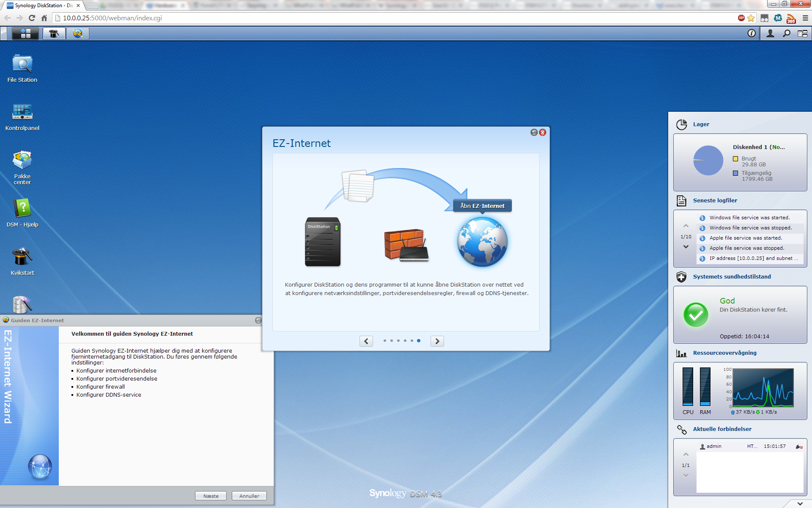Select log entry 'Apple file service was stopped.'
Image resolution: width=812 pixels, height=508 pixels.
click(x=750, y=248)
